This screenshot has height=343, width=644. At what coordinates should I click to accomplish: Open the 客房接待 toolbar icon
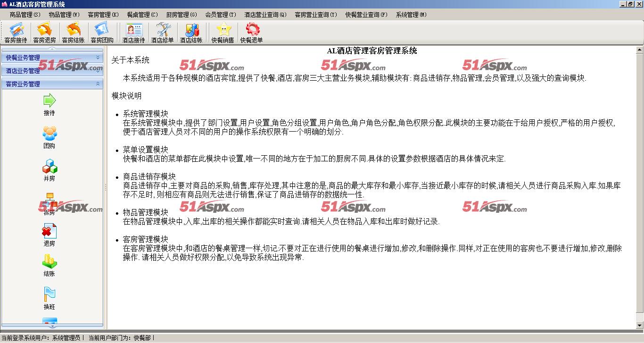coord(16,33)
